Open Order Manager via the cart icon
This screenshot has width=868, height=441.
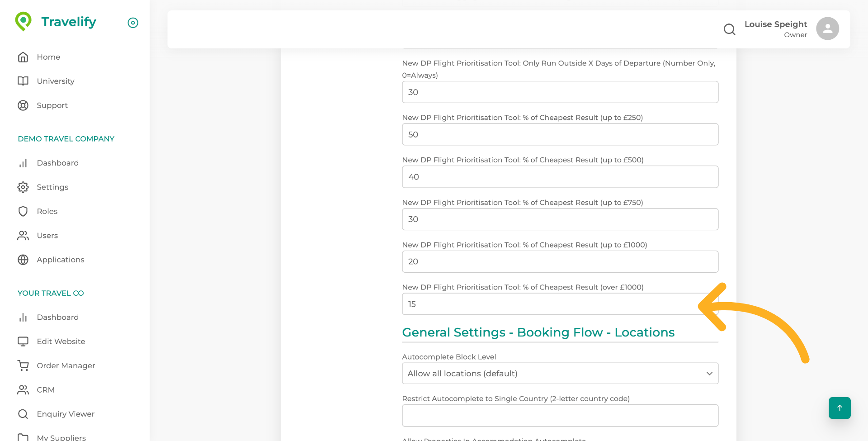coord(24,365)
